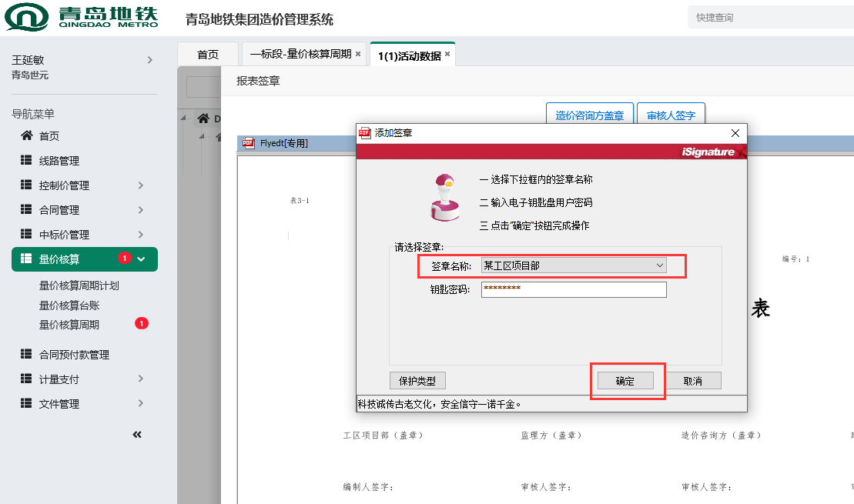Viewport: 854px width, 504px height.
Task: Click the list icon beside 控制价管理
Action: tap(26, 185)
